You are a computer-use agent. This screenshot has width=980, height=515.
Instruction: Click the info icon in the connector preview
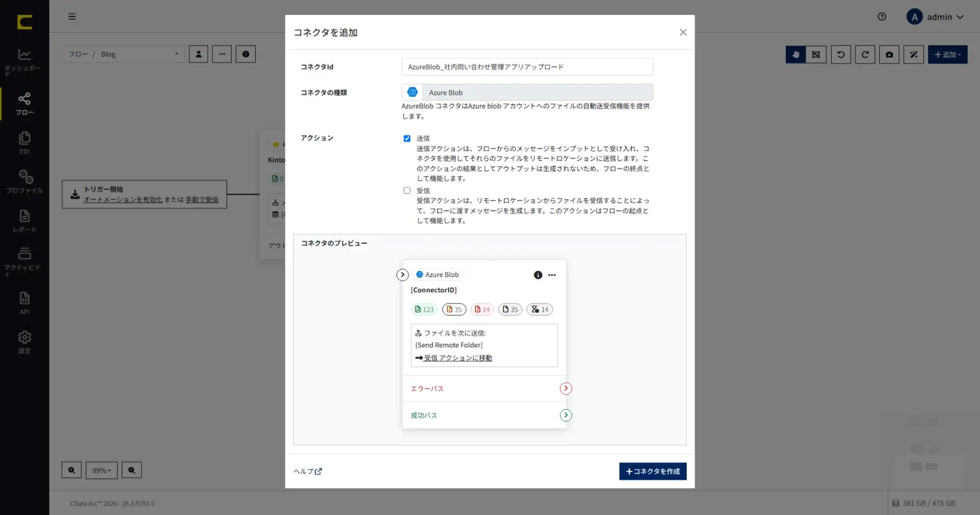point(538,275)
